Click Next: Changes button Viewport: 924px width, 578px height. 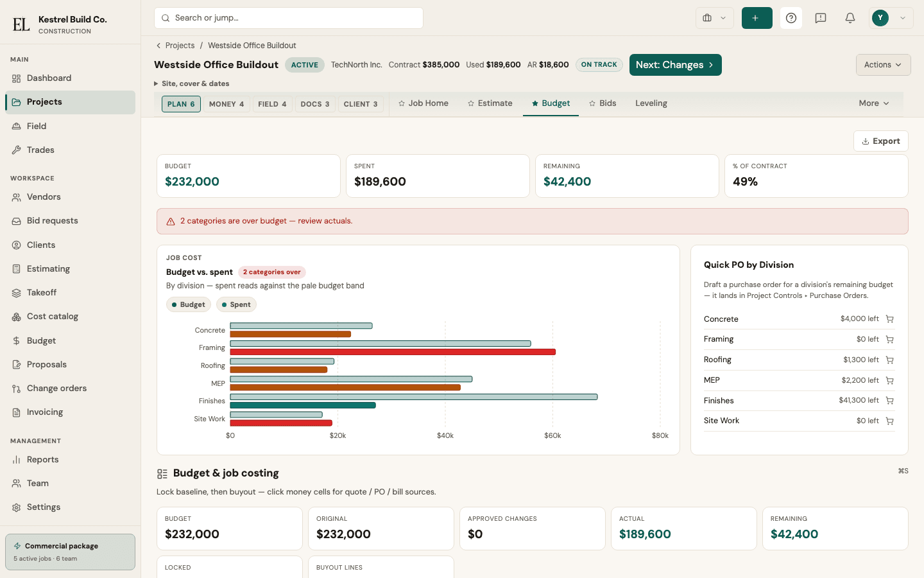point(676,65)
